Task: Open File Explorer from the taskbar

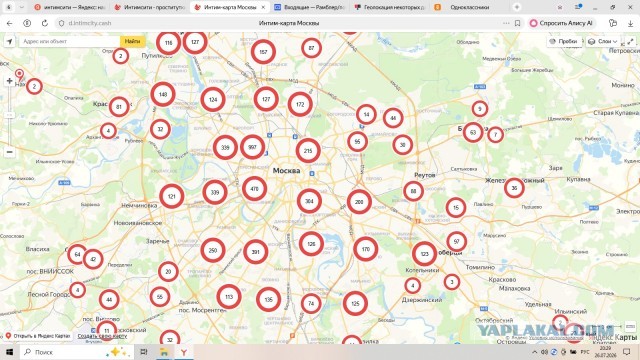Action: pyautogui.click(x=164, y=352)
